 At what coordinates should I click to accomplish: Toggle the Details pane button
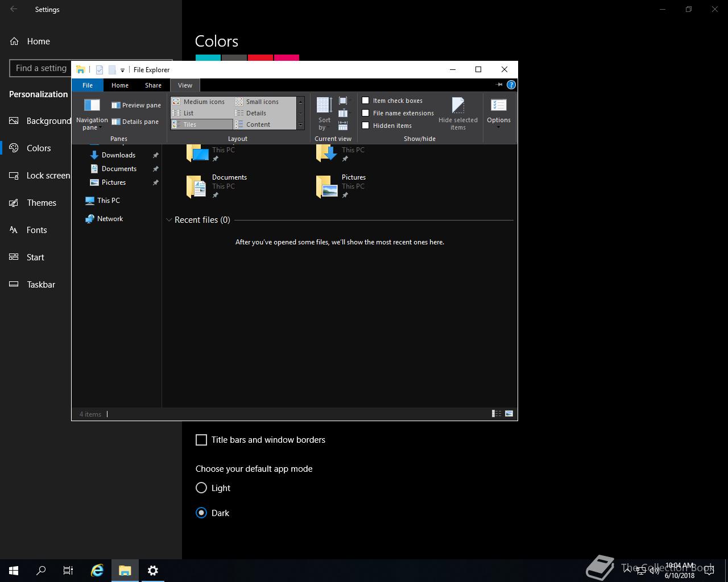click(135, 122)
